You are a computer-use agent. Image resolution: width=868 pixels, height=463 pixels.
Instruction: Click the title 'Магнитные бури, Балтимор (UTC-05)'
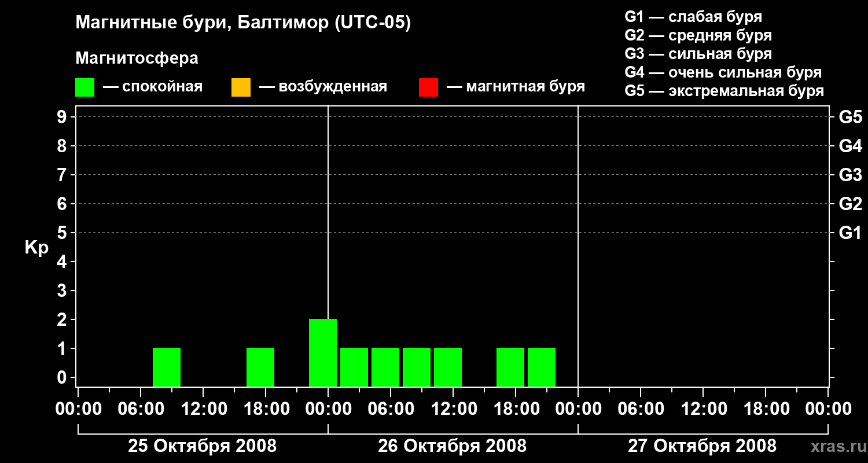pos(243,24)
